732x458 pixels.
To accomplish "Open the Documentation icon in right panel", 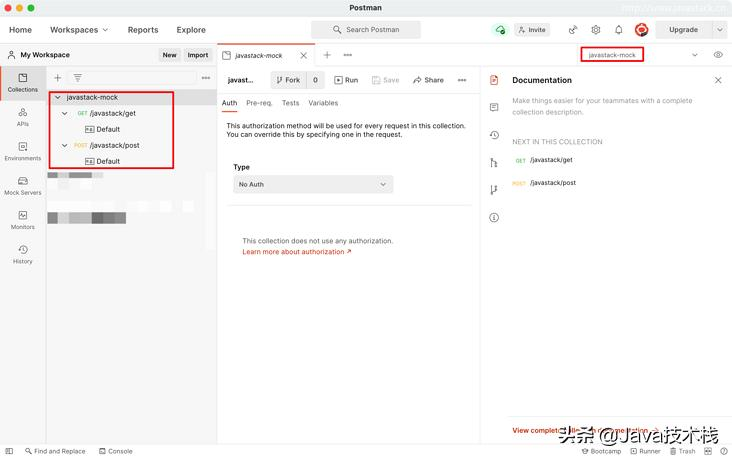I will click(x=494, y=80).
